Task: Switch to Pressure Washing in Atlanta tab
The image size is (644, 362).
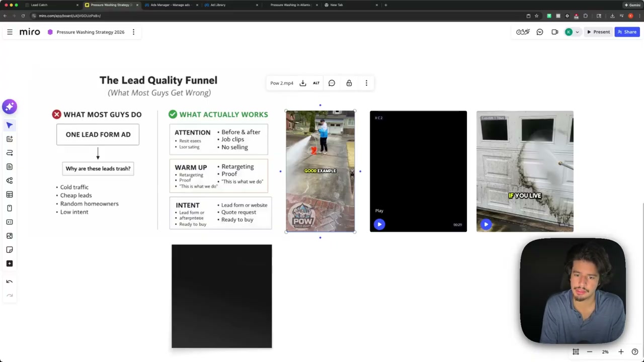Action: coord(291,5)
